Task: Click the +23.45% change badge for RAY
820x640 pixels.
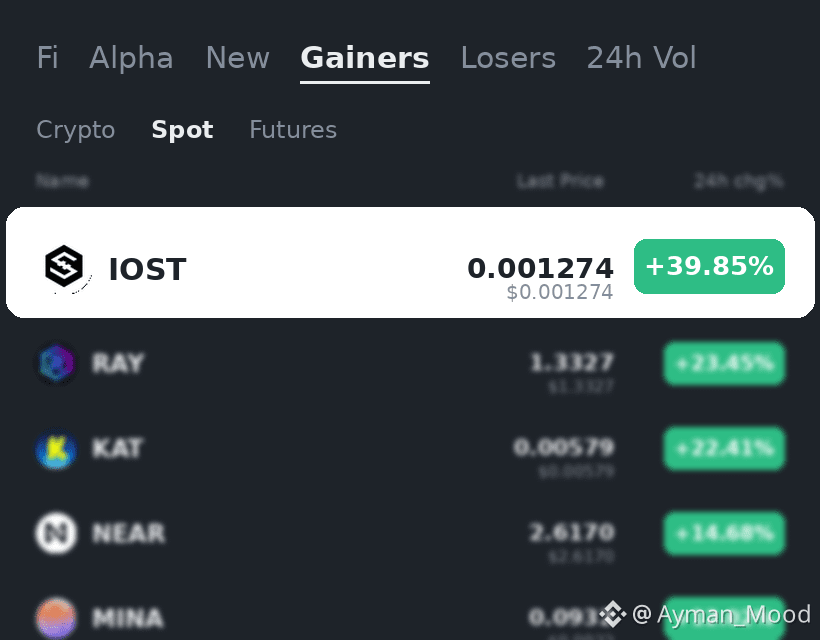Action: pyautogui.click(x=724, y=363)
